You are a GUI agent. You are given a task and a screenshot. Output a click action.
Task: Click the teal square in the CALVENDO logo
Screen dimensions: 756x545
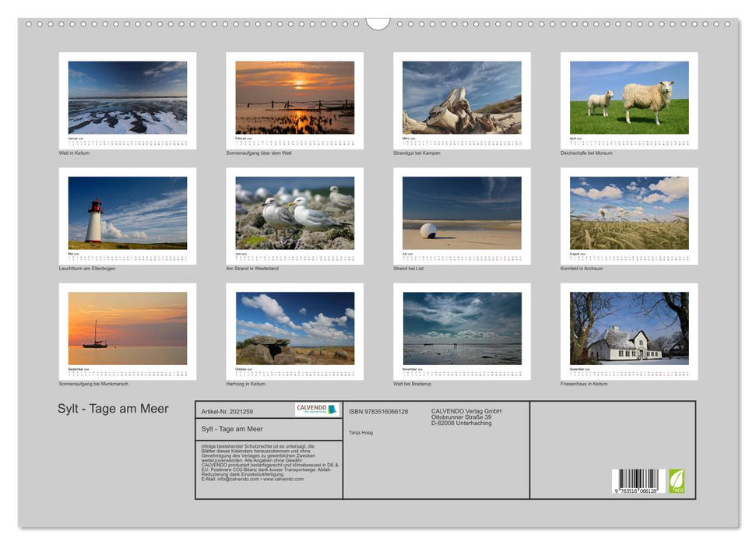[x=330, y=409]
